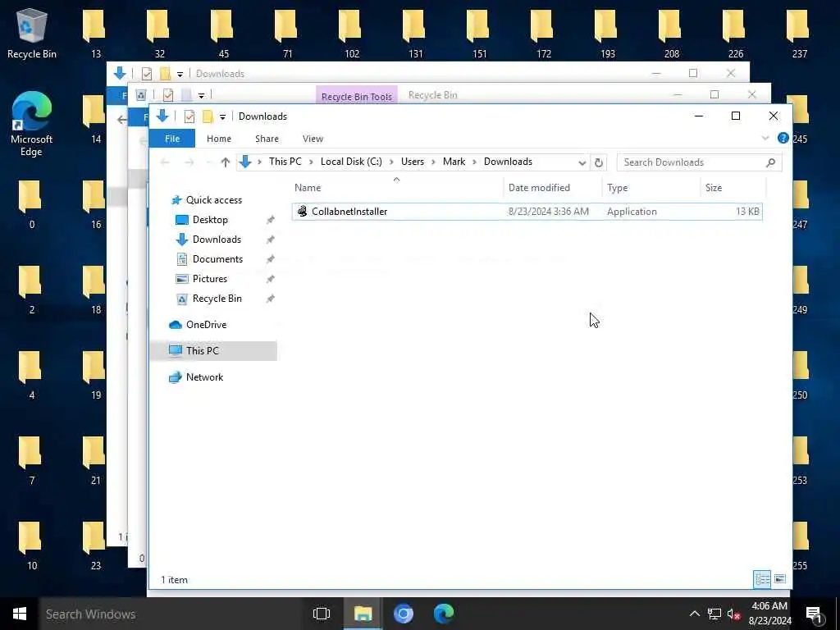Select the CollabnetInstaller file
This screenshot has width=840, height=630.
coord(527,212)
